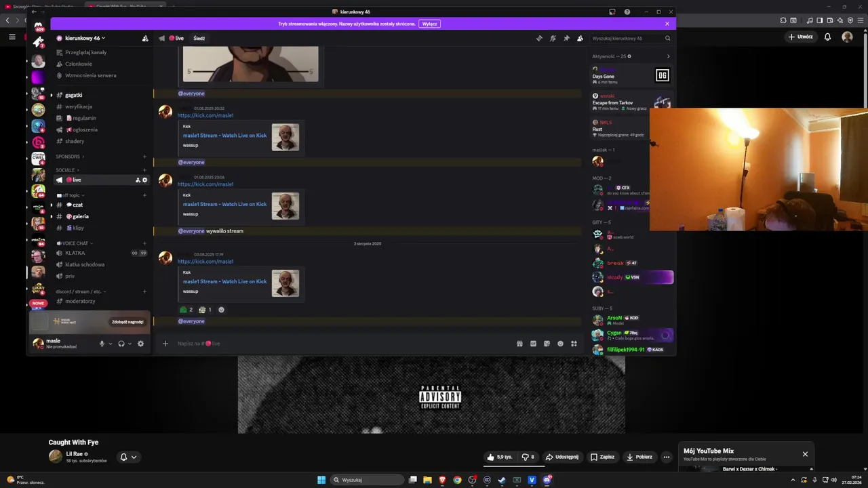Image resolution: width=868 pixels, height=488 pixels.
Task: Open live channel settings gear
Action: tap(144, 180)
